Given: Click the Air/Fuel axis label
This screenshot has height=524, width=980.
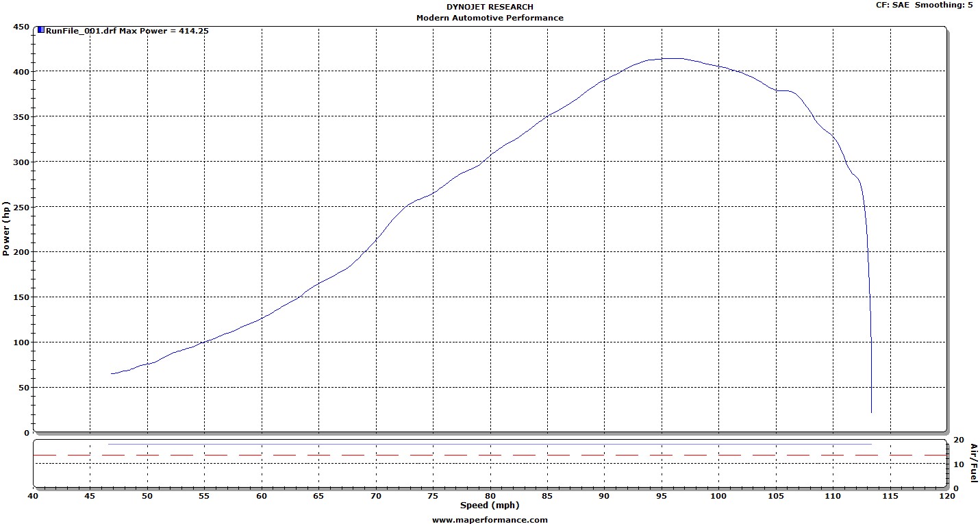Looking at the screenshot, I should [x=973, y=464].
